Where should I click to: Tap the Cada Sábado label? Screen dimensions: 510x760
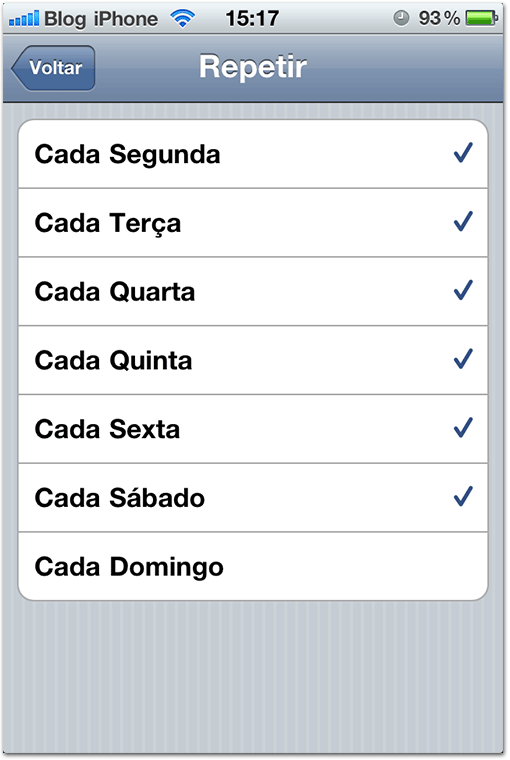(x=120, y=498)
